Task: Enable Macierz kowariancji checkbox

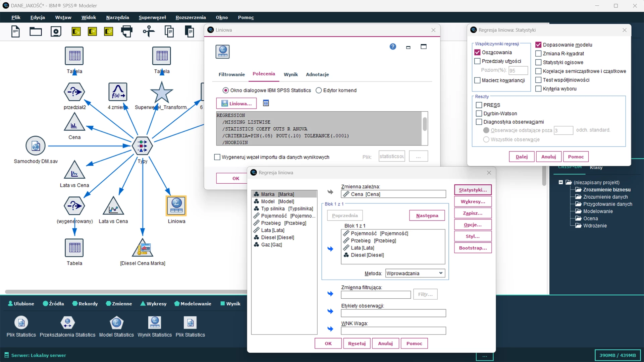Action: pos(477,80)
